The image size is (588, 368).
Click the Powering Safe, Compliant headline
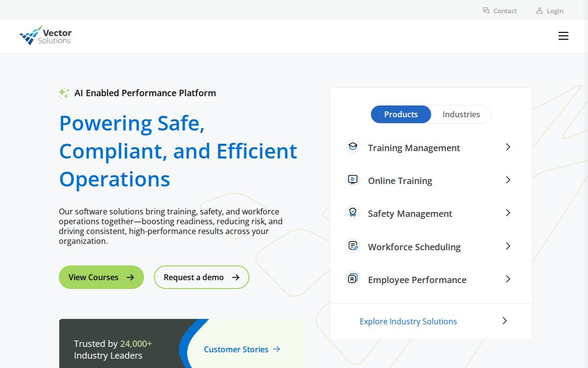coord(178,151)
